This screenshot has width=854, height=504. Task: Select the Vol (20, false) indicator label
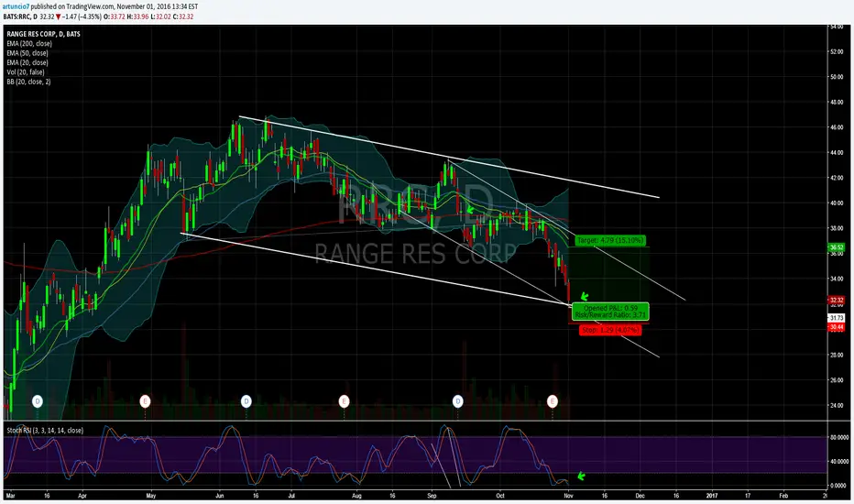26,71
